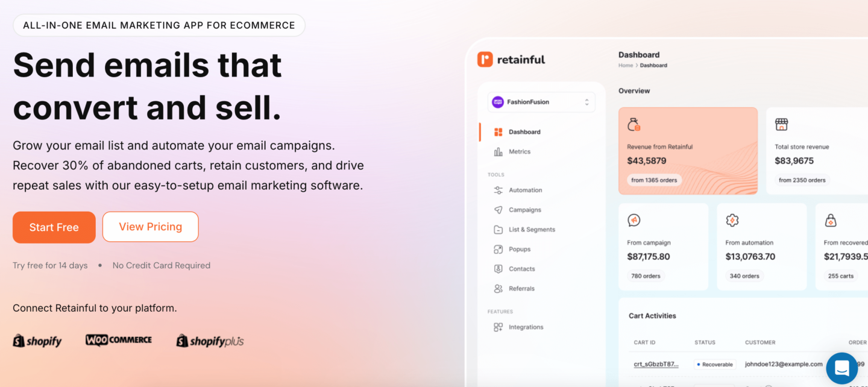Viewport: 868px width, 387px height.
Task: Click the CUSTOMER column header
Action: (x=760, y=342)
